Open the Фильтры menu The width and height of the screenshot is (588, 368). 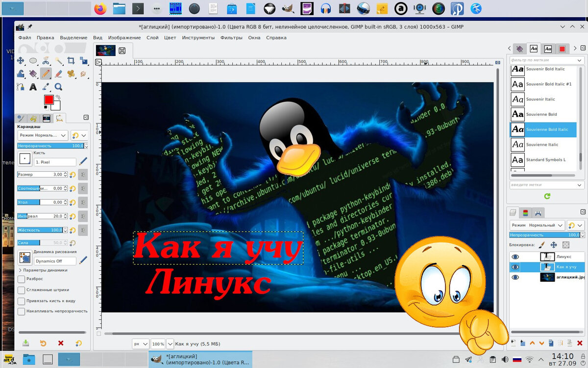[231, 37]
